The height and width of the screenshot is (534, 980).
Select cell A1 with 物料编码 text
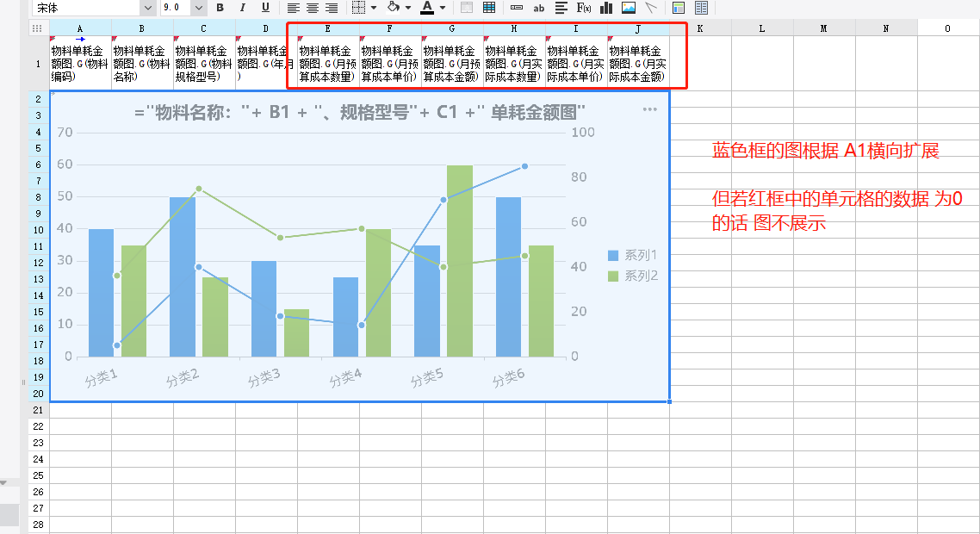(x=80, y=63)
